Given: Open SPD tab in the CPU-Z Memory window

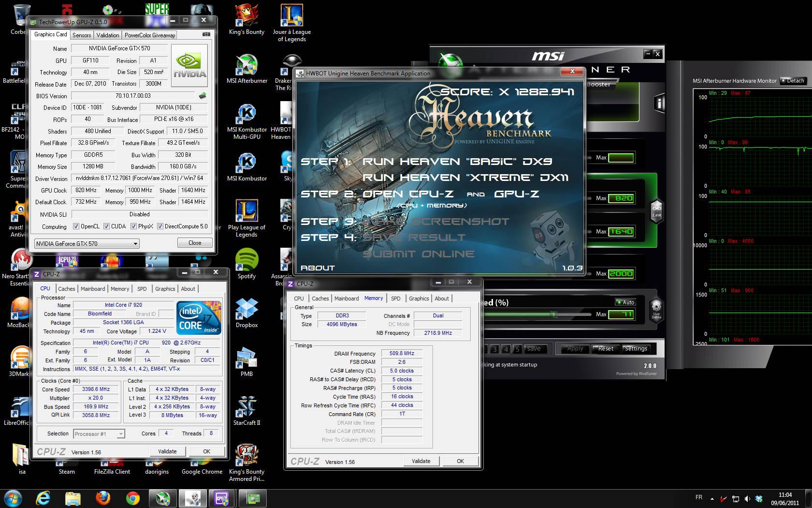Looking at the screenshot, I should pyautogui.click(x=395, y=299).
